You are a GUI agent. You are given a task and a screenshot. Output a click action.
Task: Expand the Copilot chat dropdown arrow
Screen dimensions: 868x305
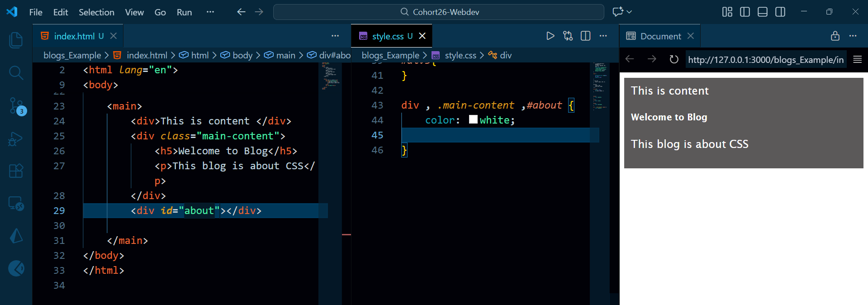point(629,12)
